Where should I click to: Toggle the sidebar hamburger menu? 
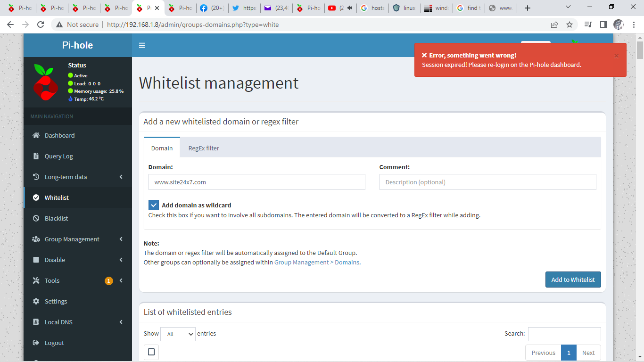(x=142, y=45)
